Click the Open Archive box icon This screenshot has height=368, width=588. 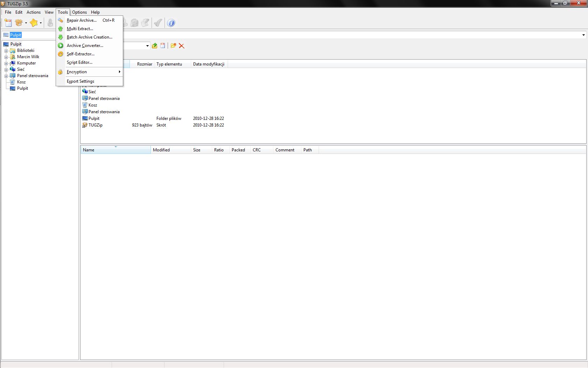click(19, 23)
